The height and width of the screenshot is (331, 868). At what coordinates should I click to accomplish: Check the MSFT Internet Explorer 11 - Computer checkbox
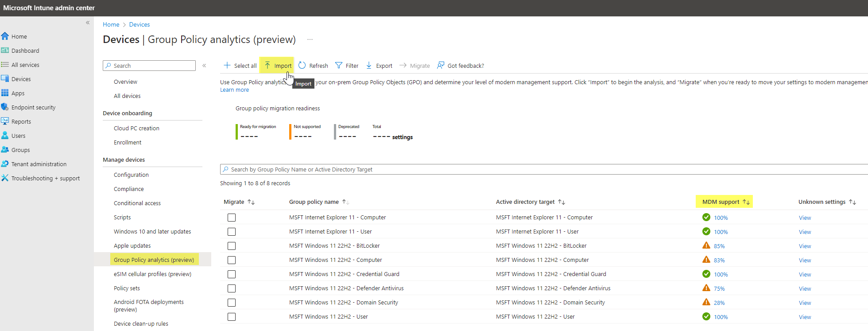pos(232,218)
